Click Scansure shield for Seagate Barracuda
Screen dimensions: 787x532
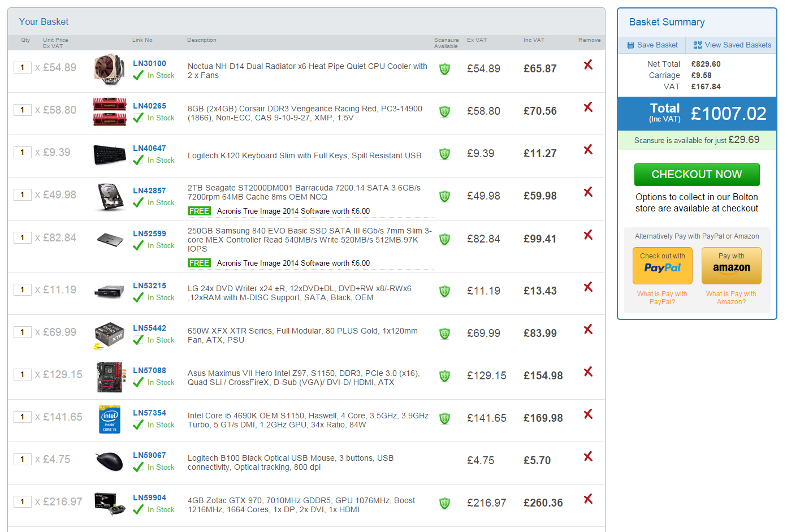click(x=445, y=196)
